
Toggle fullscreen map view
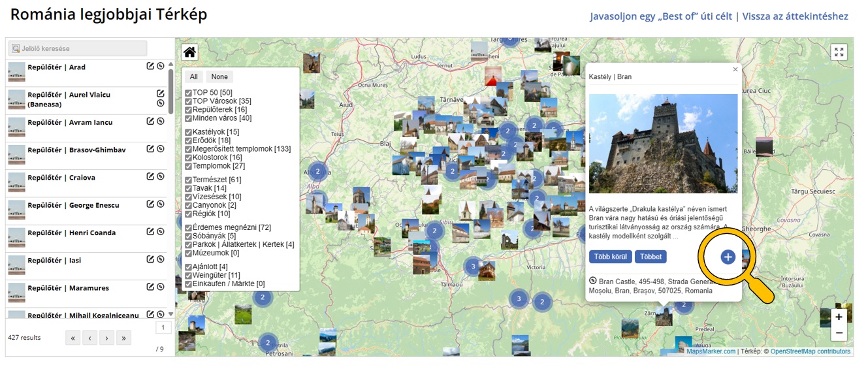tap(839, 52)
